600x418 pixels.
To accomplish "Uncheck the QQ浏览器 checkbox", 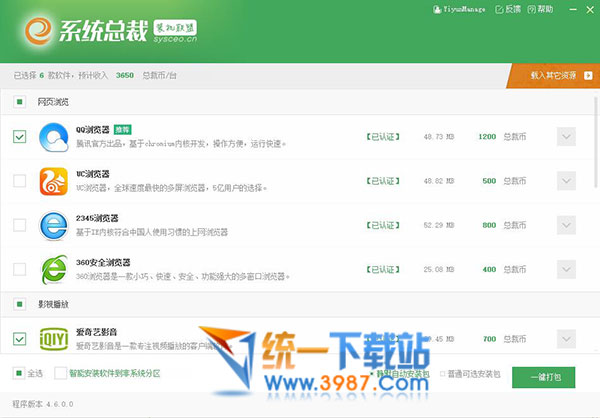I will tap(20, 136).
